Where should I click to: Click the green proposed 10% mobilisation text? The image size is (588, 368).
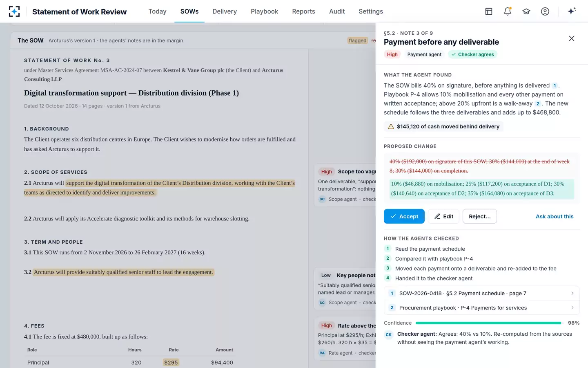tap(482, 188)
